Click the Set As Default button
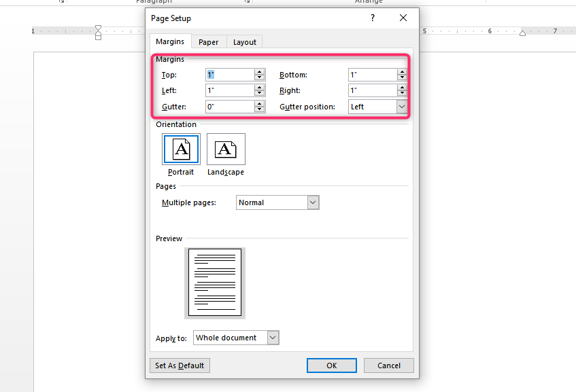Screen dimensions: 576x392 [x=180, y=366]
